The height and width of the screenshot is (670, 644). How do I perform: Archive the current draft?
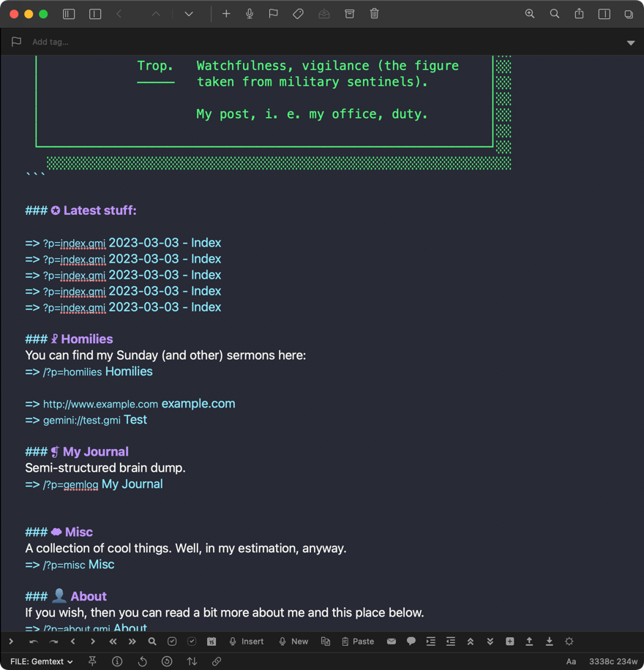click(x=349, y=14)
